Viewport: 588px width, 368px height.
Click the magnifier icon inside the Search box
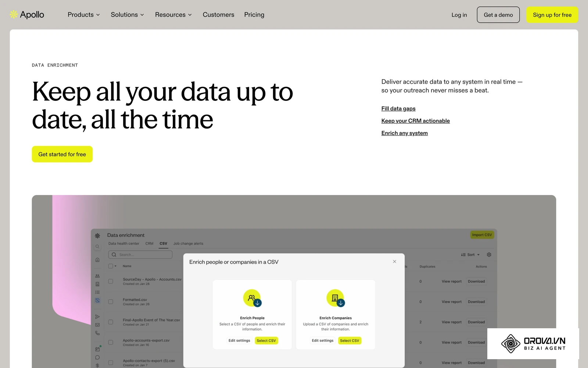[114, 255]
